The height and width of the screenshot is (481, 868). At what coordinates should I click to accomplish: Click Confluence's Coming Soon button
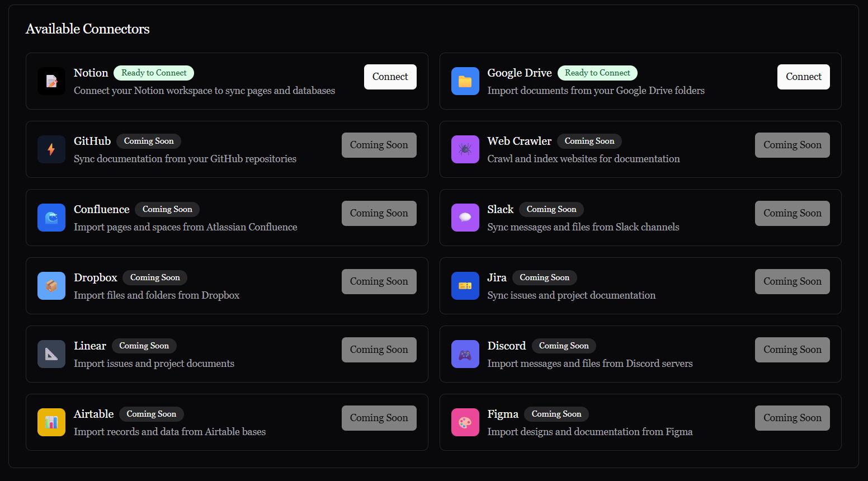click(379, 213)
